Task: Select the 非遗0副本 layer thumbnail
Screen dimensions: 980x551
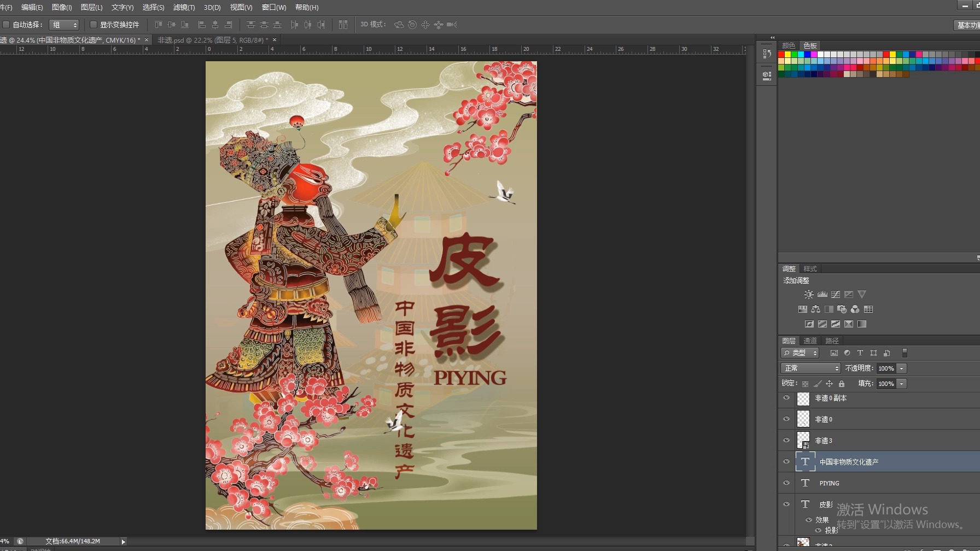Action: pyautogui.click(x=803, y=398)
